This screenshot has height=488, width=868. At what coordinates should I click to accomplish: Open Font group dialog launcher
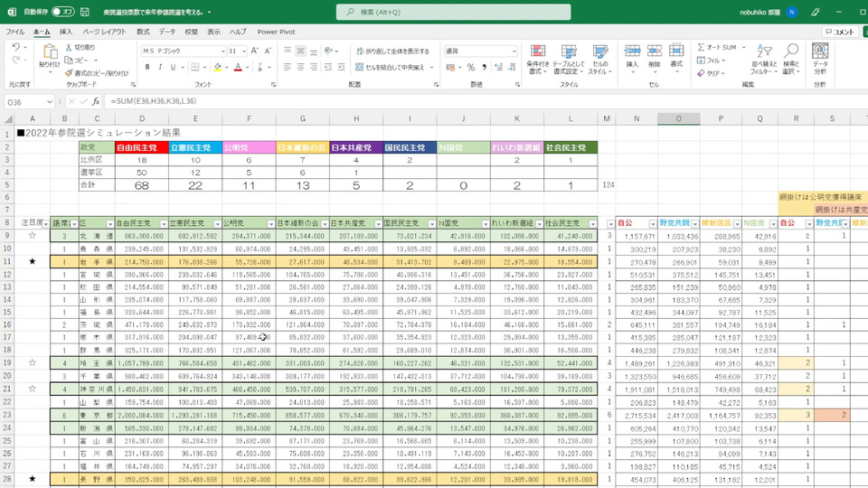click(273, 85)
